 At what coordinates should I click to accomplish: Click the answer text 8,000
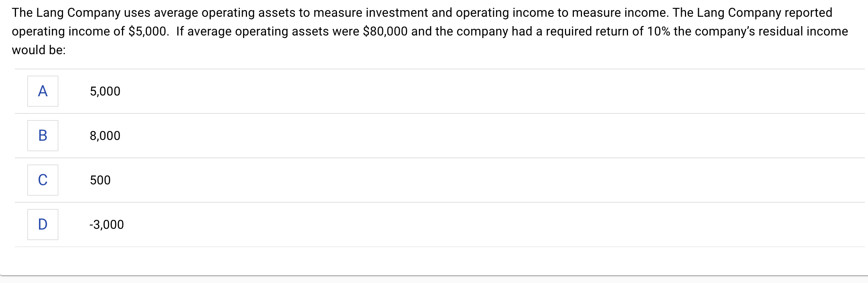104,136
